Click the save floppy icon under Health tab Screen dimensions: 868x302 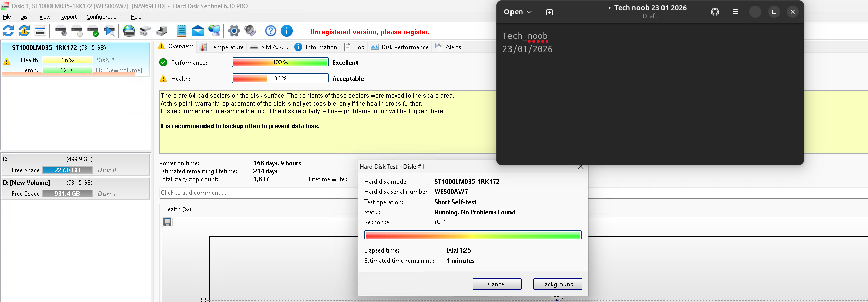(x=167, y=222)
